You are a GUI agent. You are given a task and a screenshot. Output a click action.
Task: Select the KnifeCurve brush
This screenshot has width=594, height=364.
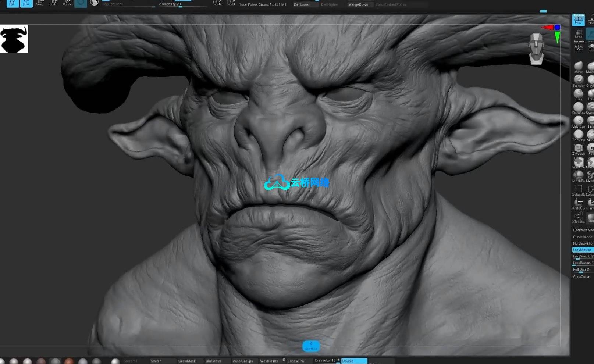(x=578, y=202)
